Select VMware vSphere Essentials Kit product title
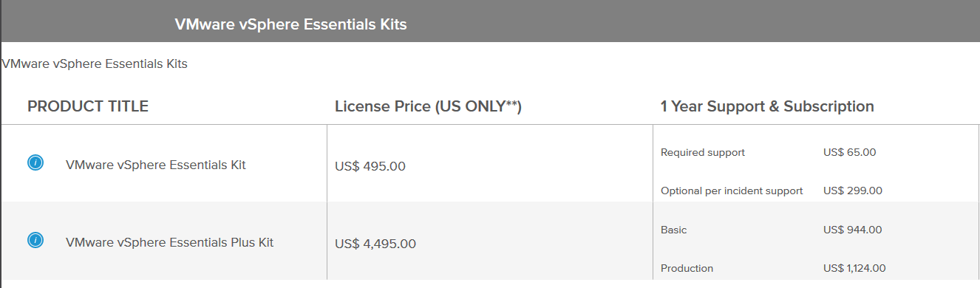Viewport: 980px width, 288px height. pos(156,165)
